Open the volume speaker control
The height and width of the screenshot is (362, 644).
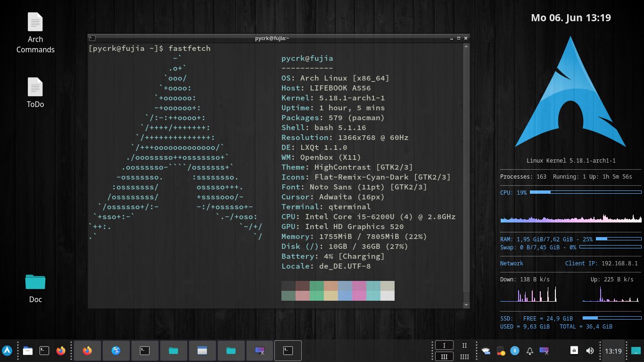coord(590,351)
